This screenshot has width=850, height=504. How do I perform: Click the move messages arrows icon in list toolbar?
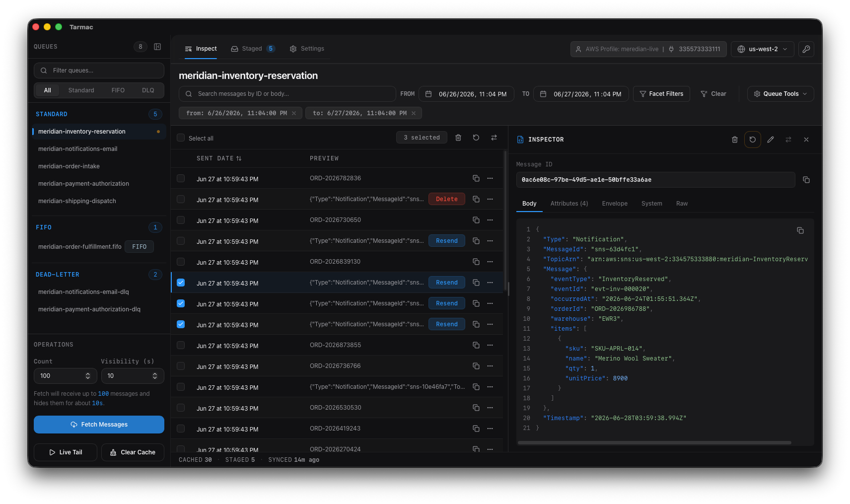[x=494, y=138]
